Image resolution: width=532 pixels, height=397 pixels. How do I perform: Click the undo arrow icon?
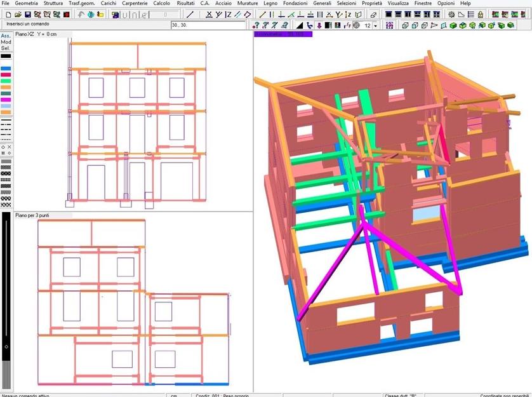pyautogui.click(x=82, y=14)
